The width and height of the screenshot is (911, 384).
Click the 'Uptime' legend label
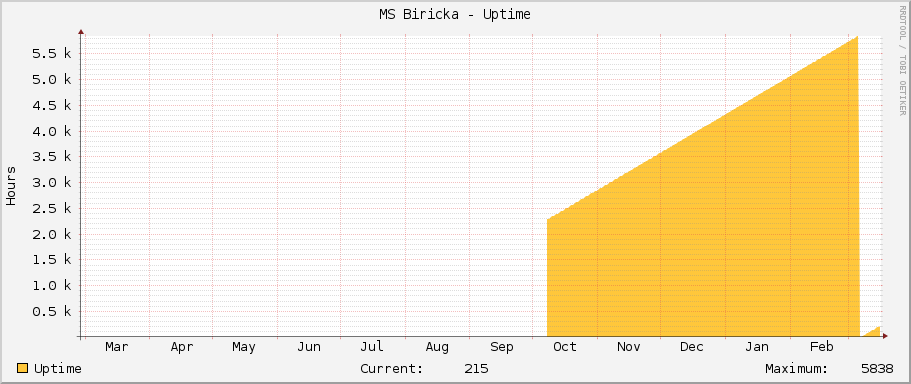58,369
